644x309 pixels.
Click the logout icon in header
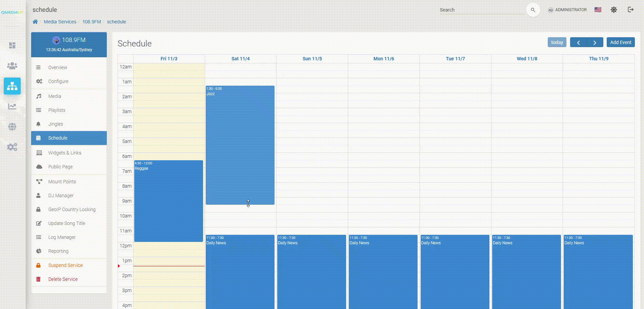point(630,9)
